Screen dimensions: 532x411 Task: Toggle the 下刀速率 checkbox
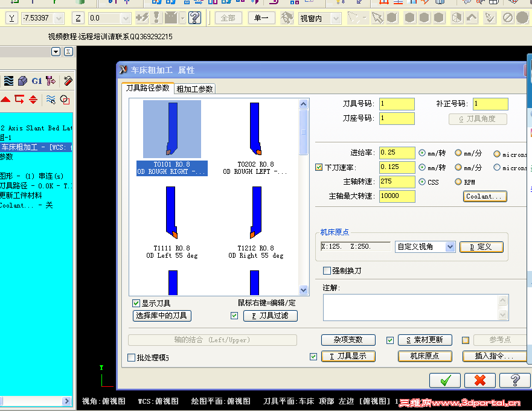tap(319, 167)
